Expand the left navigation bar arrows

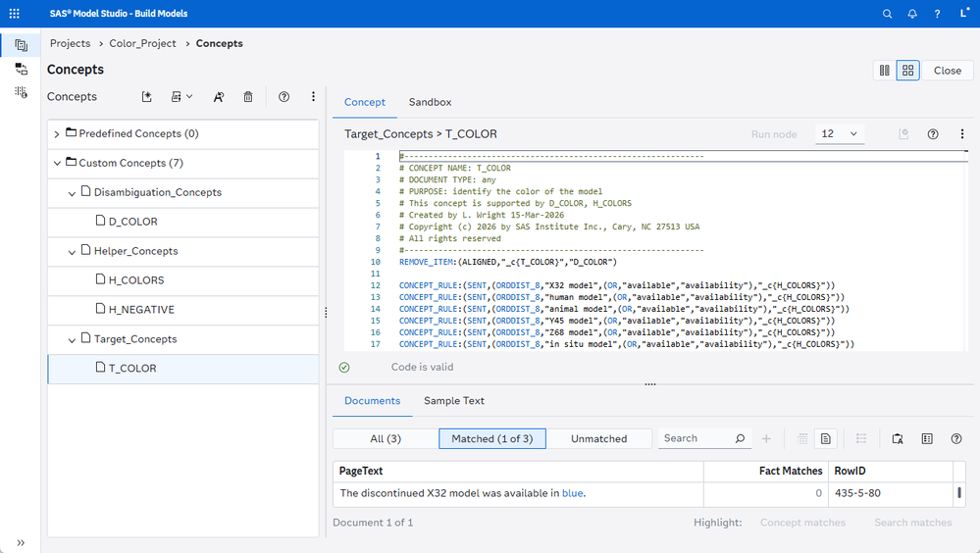coord(21,542)
